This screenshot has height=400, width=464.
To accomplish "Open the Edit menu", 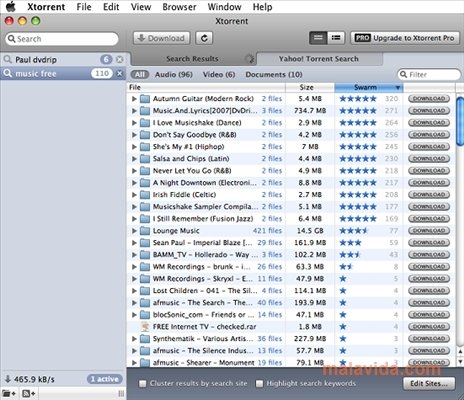I will click(x=111, y=7).
